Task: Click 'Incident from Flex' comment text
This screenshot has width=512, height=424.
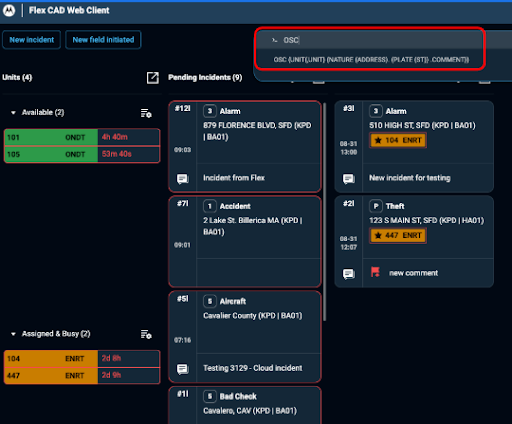Action: click(x=234, y=178)
